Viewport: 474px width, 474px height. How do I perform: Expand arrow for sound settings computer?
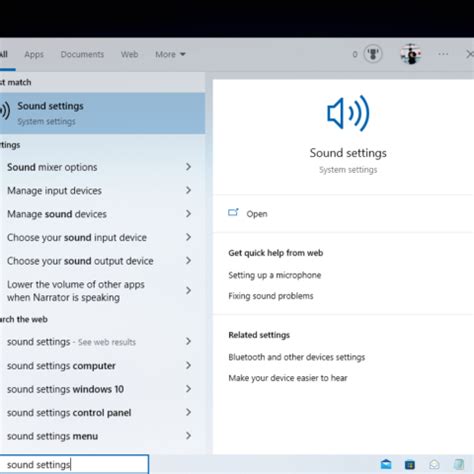[x=188, y=365]
